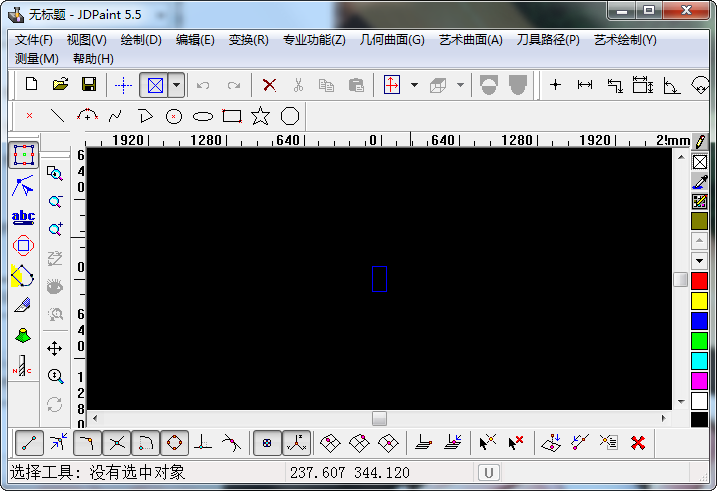Activate the pan move arrows tool
Viewport: 717px width, 491px height.
55,348
